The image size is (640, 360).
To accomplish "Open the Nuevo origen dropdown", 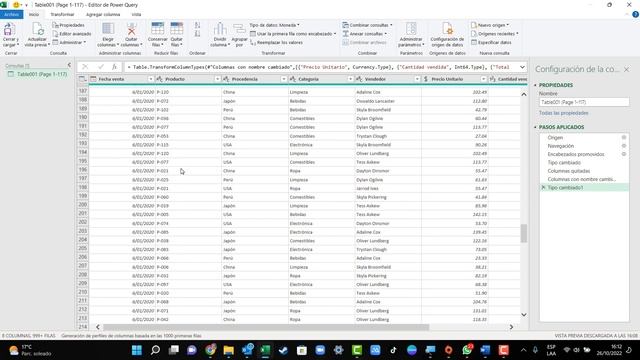I will pos(490,25).
